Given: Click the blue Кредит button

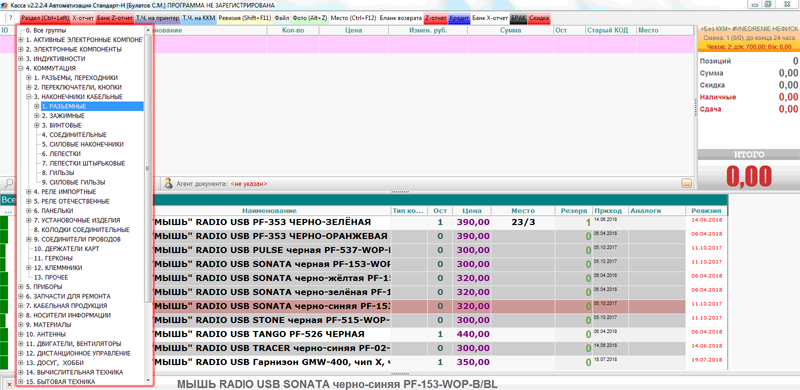Looking at the screenshot, I should [x=459, y=18].
